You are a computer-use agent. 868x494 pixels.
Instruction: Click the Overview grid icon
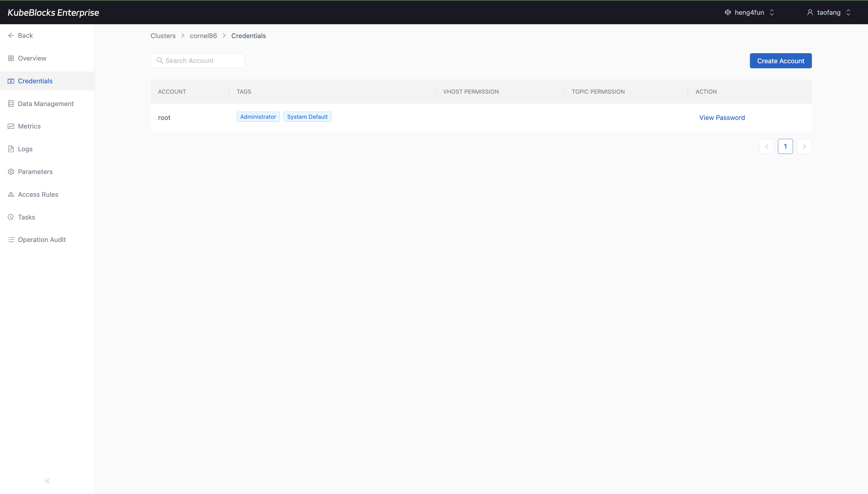[11, 58]
